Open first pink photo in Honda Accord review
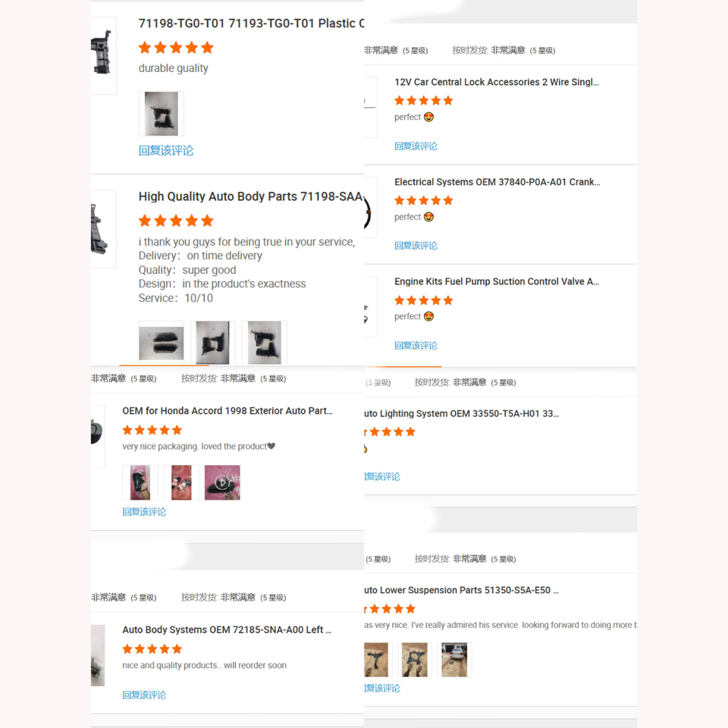The height and width of the screenshot is (728, 728). [140, 482]
